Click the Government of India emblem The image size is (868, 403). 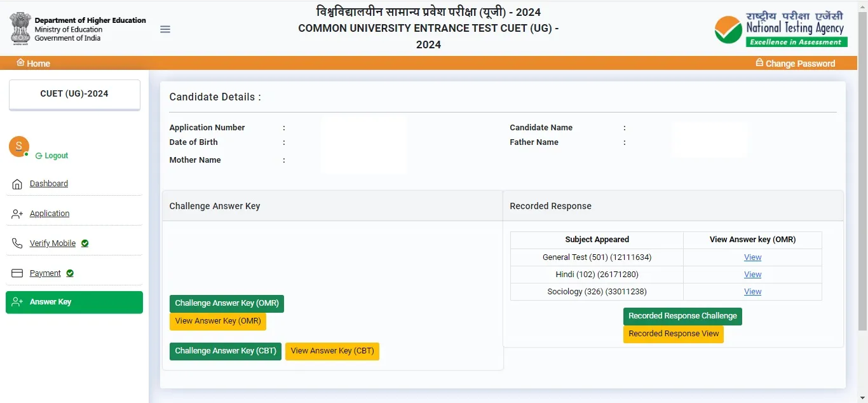click(20, 28)
